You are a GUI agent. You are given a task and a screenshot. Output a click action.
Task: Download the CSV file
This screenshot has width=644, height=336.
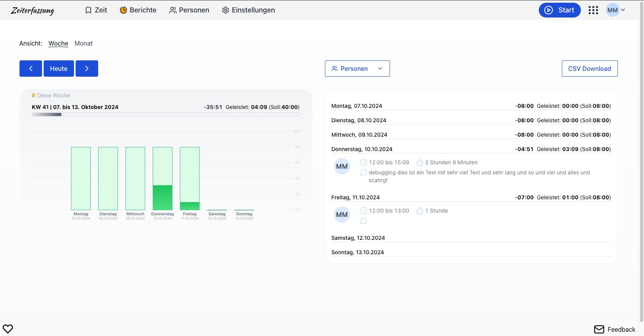(x=589, y=69)
